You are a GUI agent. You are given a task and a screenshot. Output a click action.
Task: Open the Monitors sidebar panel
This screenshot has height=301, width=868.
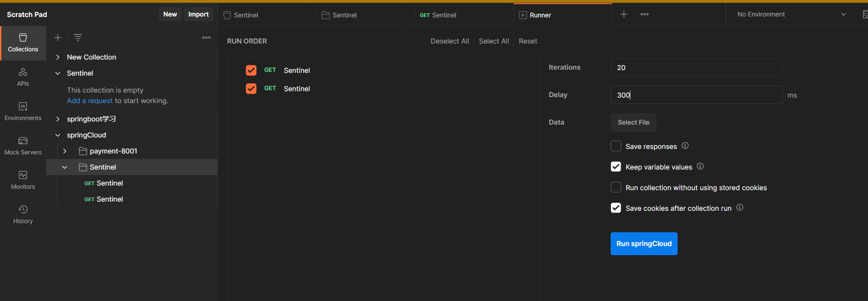pyautogui.click(x=23, y=180)
